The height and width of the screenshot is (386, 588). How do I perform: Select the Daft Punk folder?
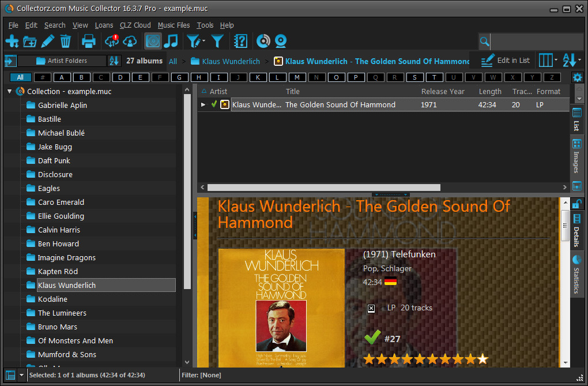pyautogui.click(x=54, y=161)
